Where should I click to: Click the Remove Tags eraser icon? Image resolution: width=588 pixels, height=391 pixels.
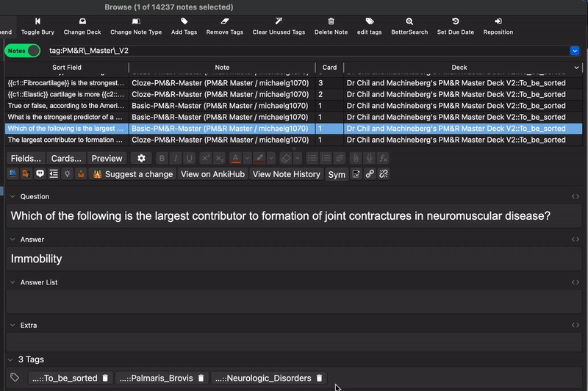pos(225,22)
